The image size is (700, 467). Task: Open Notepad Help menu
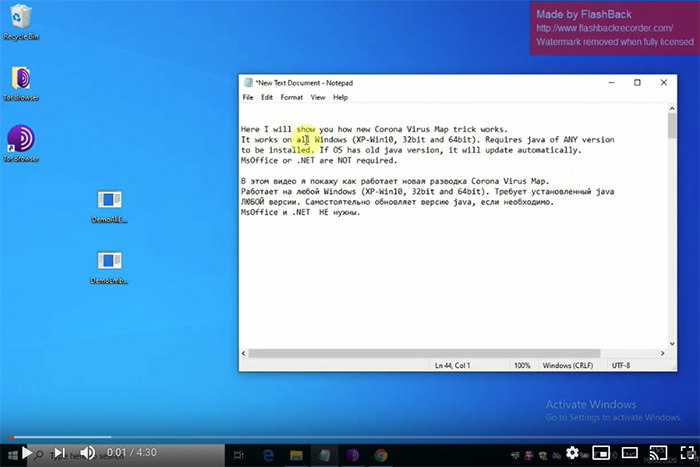(x=340, y=97)
